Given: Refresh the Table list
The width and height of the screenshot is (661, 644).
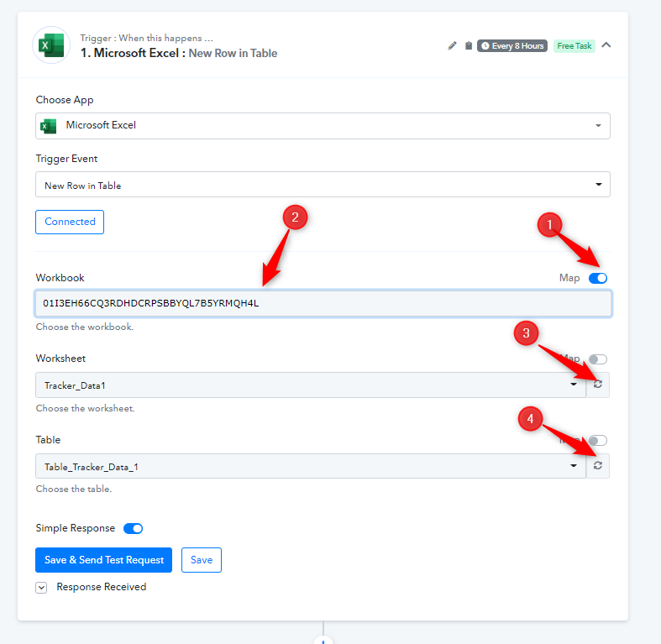Looking at the screenshot, I should pyautogui.click(x=598, y=466).
